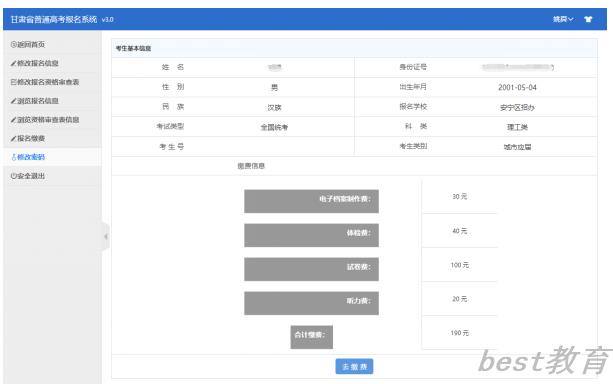This screenshot has height=384, width=613.
Task: Click the 性别 label cell
Action: tap(172, 87)
